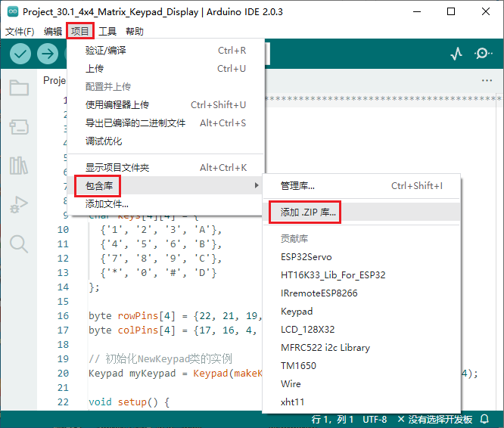
Task: Open the Library Manager sidebar icon
Action: pos(19,166)
